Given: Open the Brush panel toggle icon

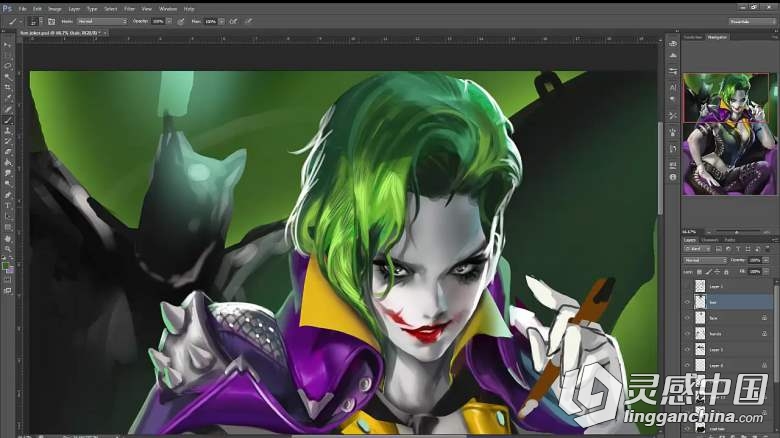Looking at the screenshot, I should (x=51, y=21).
